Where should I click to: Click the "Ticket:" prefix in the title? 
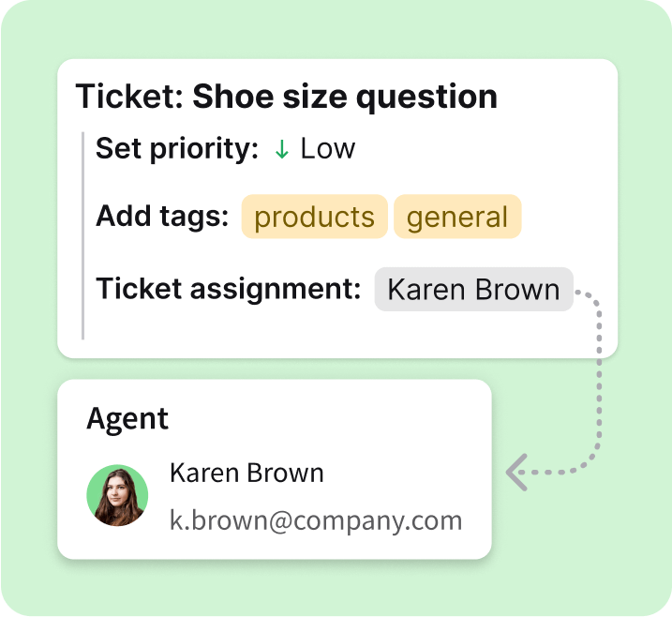click(x=129, y=97)
